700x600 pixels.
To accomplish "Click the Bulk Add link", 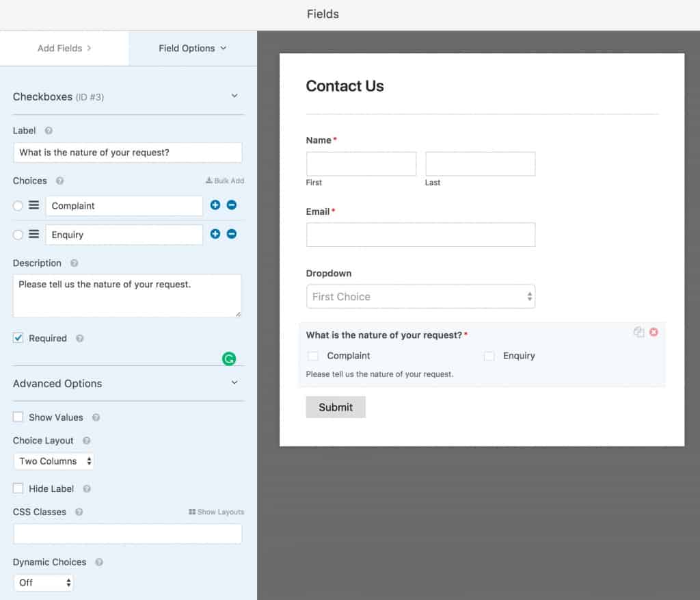I will tap(224, 181).
